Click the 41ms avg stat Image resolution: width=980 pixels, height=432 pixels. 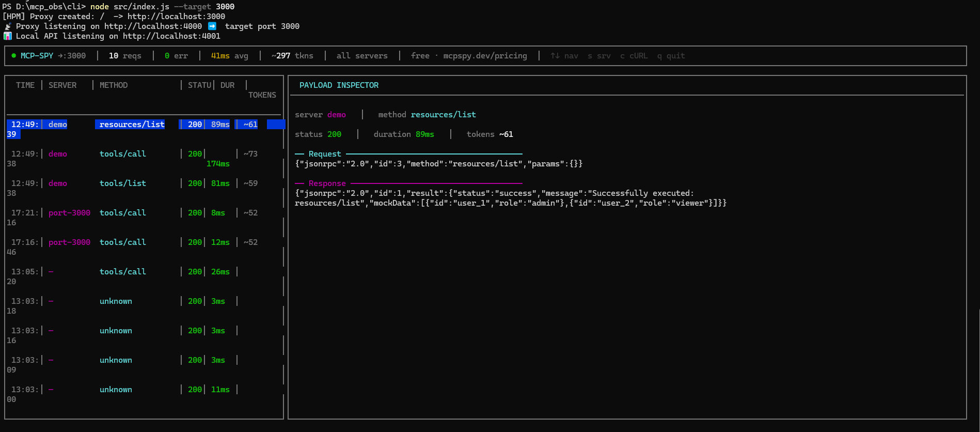pos(230,56)
